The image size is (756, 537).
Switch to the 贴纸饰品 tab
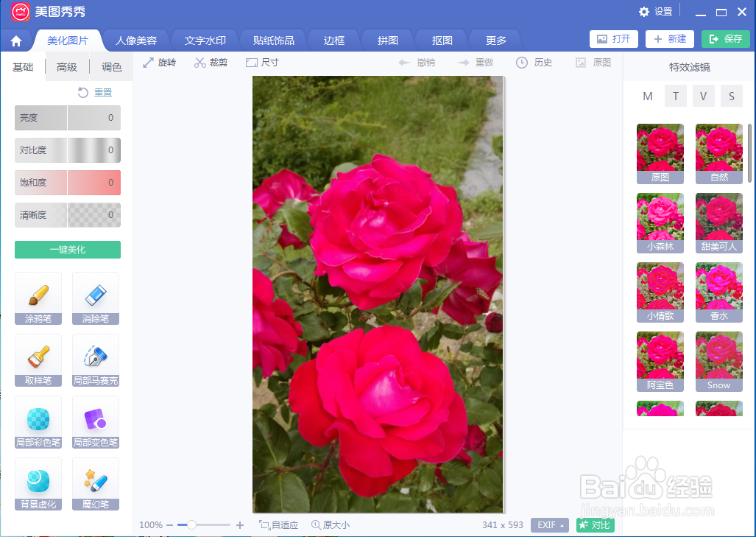(x=273, y=41)
